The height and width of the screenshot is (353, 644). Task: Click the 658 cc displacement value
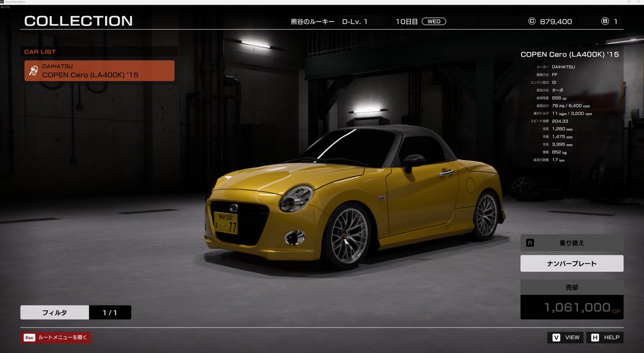559,98
